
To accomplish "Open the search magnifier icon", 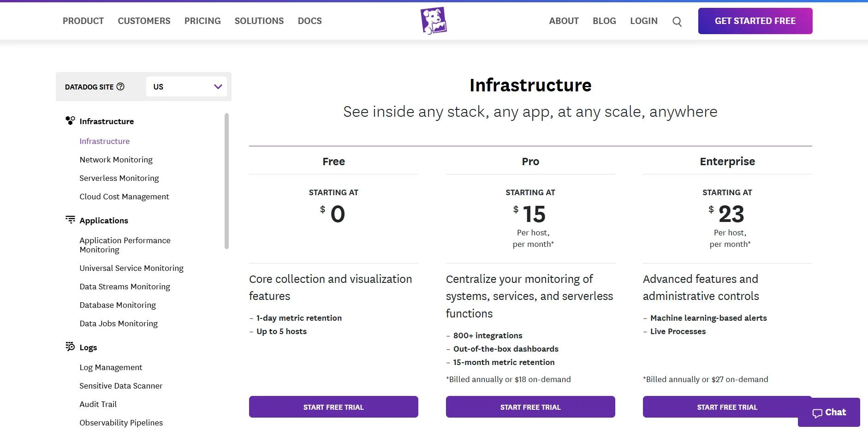I will coord(677,21).
